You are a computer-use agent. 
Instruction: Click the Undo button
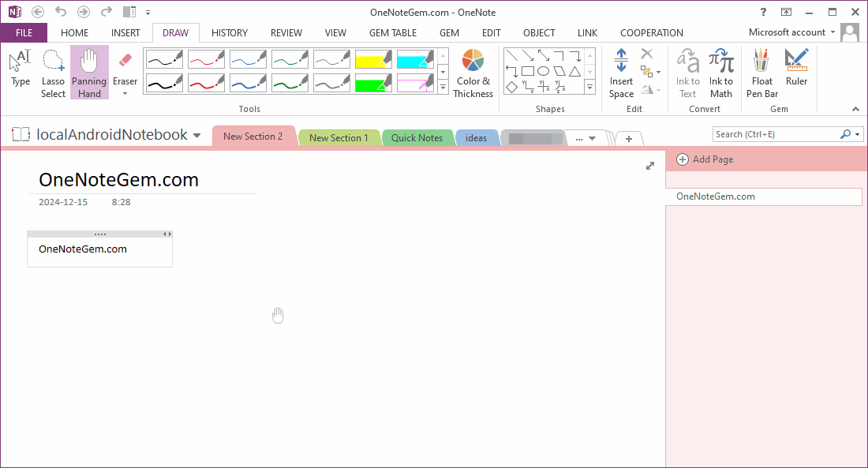[x=60, y=12]
